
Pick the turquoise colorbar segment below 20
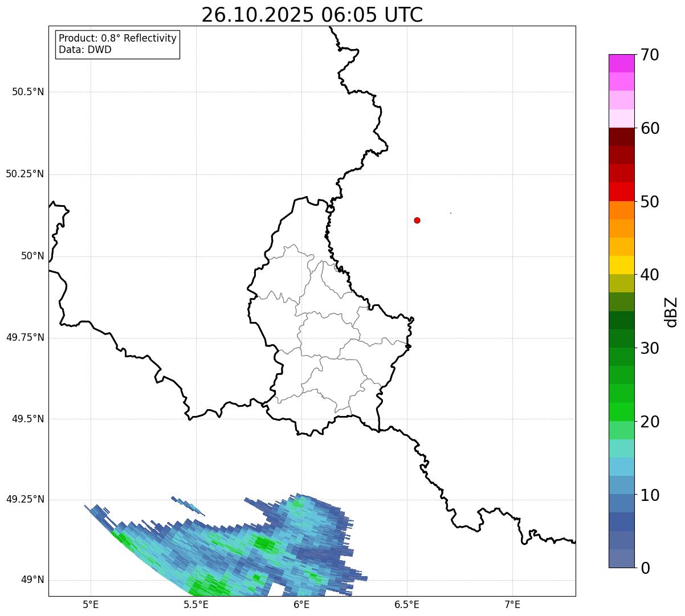point(621,448)
